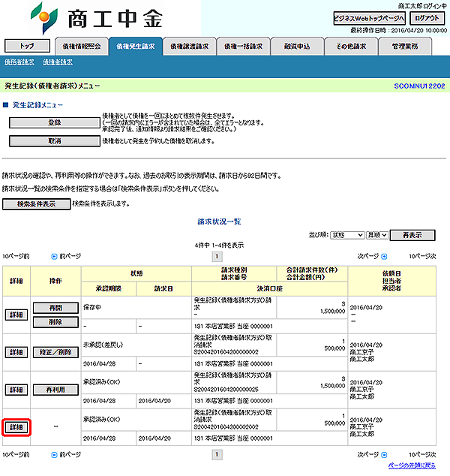
Task: Click the screen ID SCCMNU12202
Action: pos(419,86)
